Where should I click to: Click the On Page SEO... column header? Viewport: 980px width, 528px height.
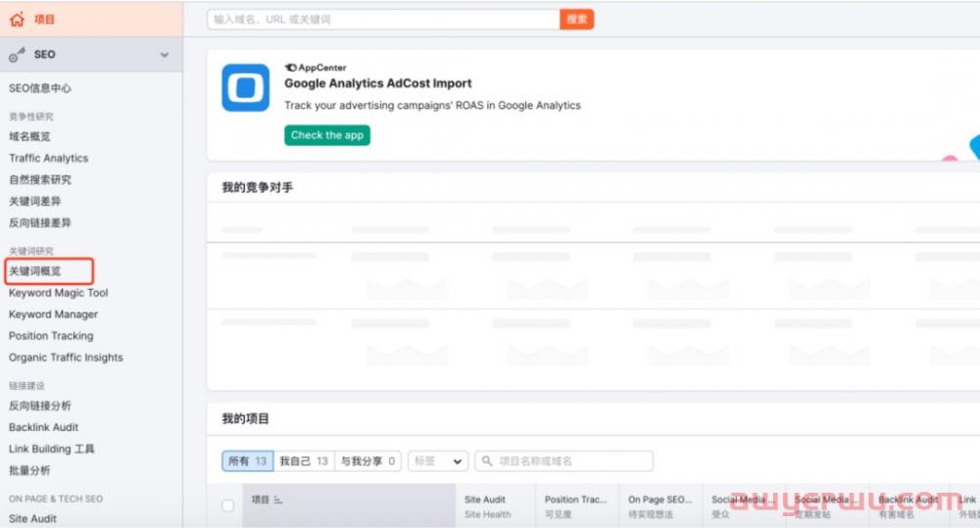660,500
